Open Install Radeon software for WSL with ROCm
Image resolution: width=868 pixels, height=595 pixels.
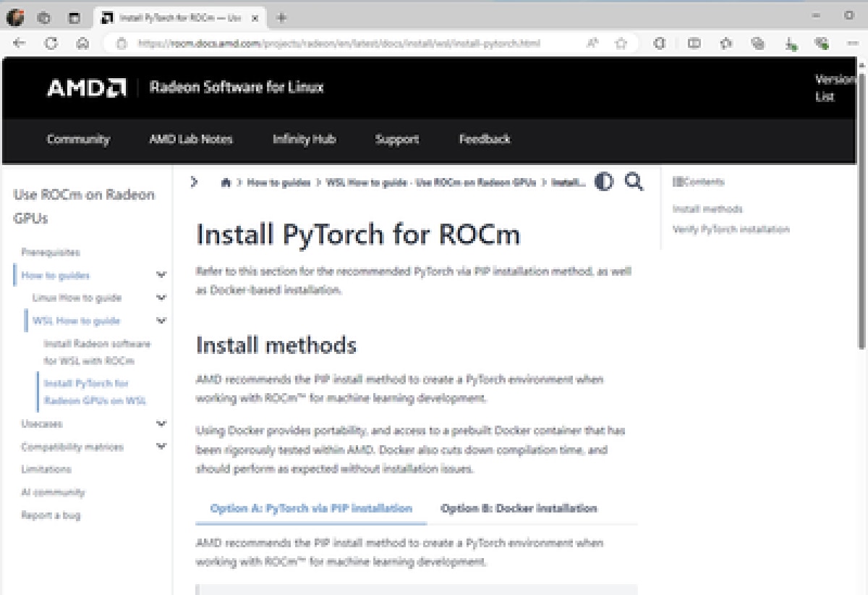click(x=97, y=352)
